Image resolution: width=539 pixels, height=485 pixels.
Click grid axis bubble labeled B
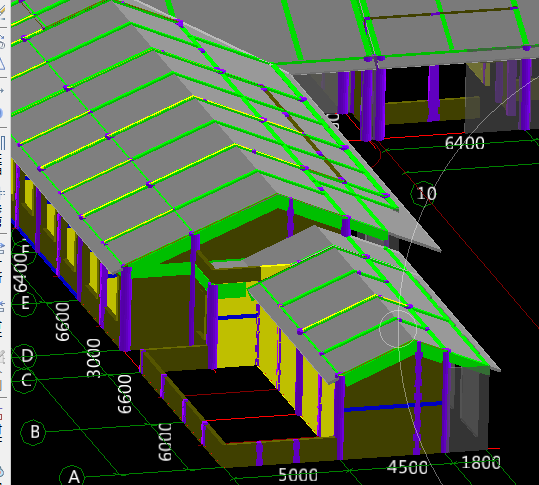[34, 432]
